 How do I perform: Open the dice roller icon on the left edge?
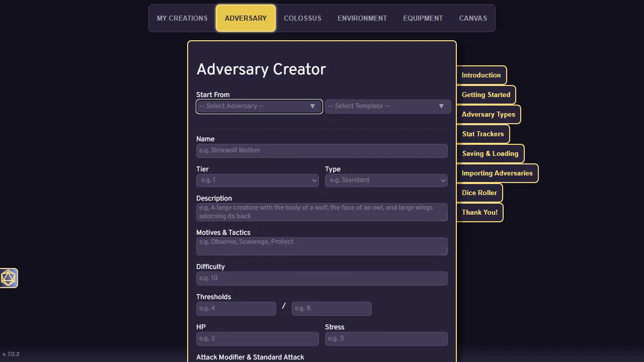pos(8,278)
